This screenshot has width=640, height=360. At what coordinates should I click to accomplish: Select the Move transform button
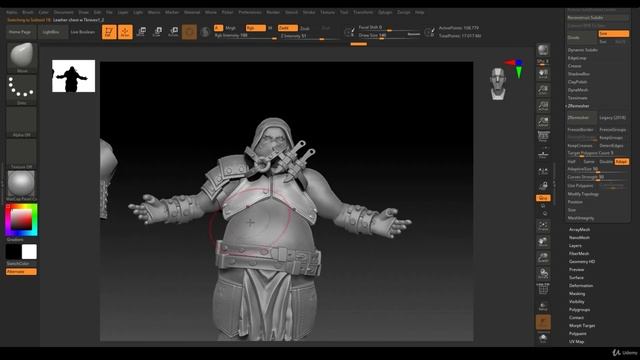(141, 32)
